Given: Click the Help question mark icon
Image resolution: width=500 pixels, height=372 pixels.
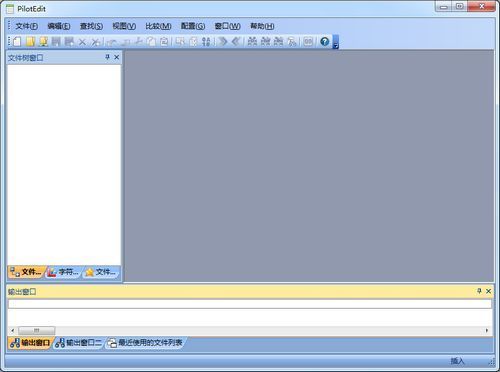Looking at the screenshot, I should click(x=324, y=42).
